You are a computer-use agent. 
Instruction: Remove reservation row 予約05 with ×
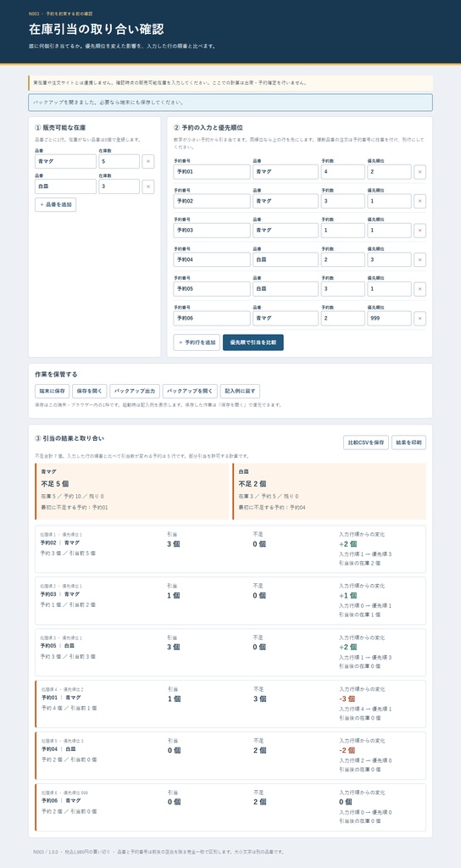coord(419,289)
